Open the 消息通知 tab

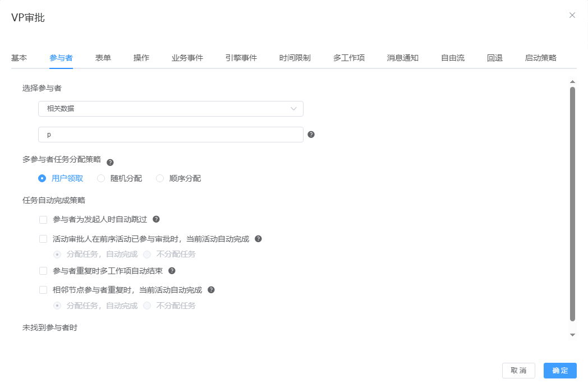point(403,58)
